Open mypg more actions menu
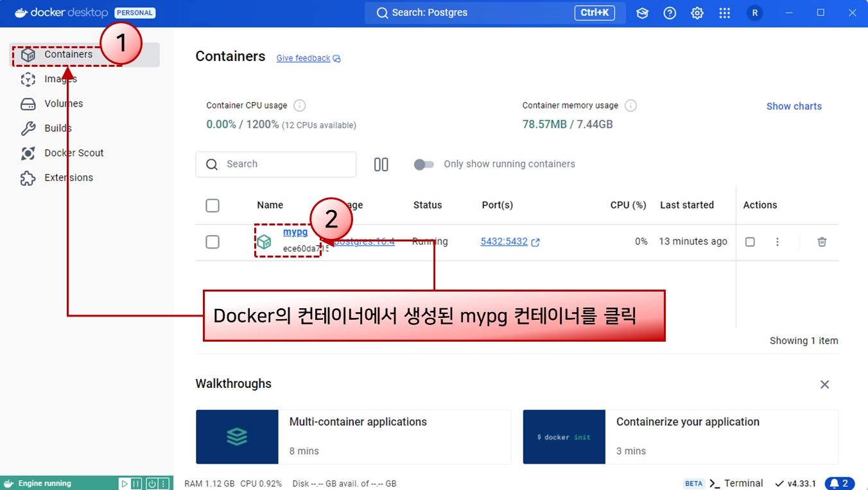 [x=777, y=242]
